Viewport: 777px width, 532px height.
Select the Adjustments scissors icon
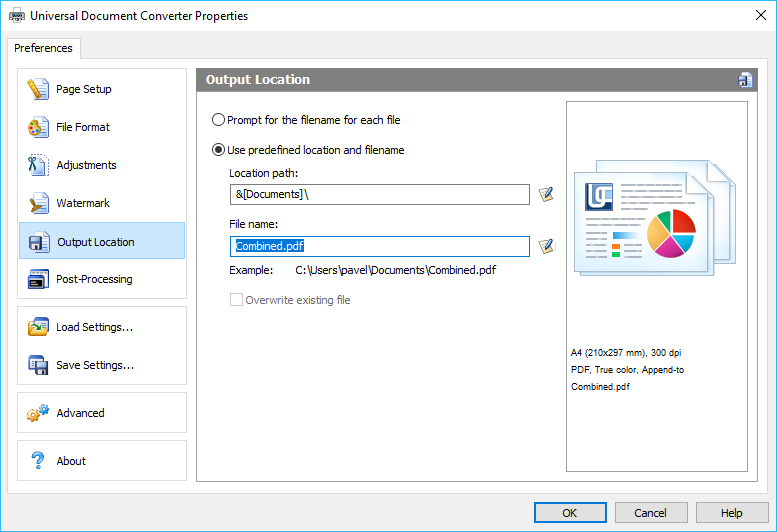click(39, 165)
